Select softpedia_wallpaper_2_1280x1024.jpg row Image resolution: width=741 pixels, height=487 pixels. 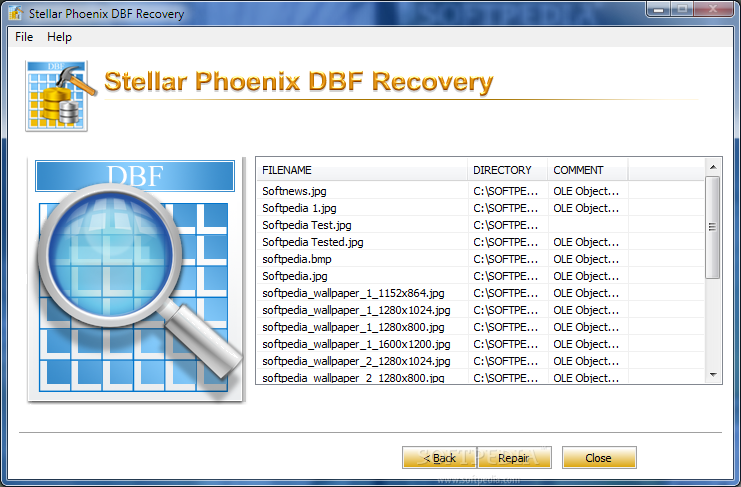click(480, 361)
